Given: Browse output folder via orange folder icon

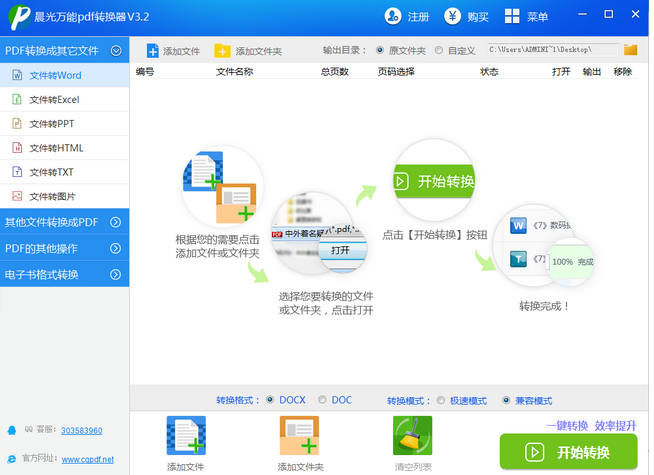Looking at the screenshot, I should pyautogui.click(x=630, y=50).
